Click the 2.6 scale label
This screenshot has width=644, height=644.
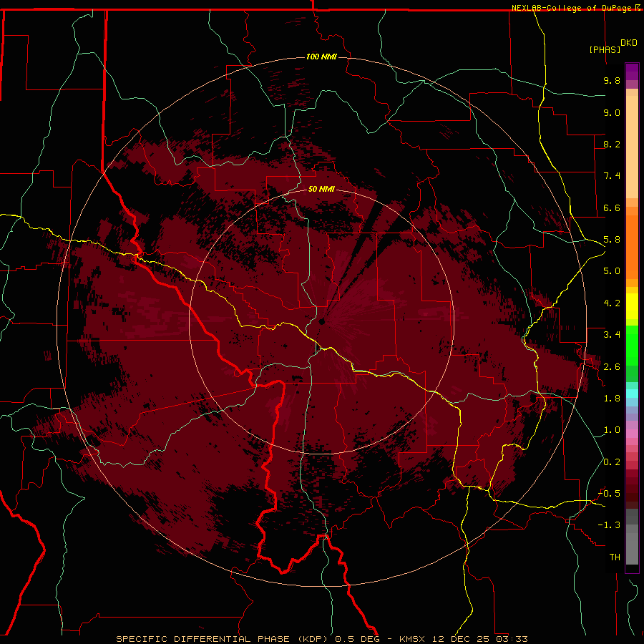click(x=612, y=367)
